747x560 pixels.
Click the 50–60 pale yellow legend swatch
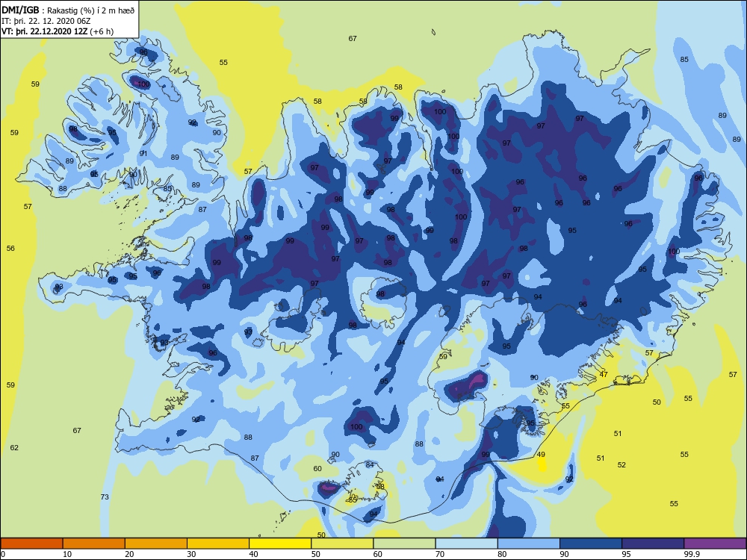(343, 544)
